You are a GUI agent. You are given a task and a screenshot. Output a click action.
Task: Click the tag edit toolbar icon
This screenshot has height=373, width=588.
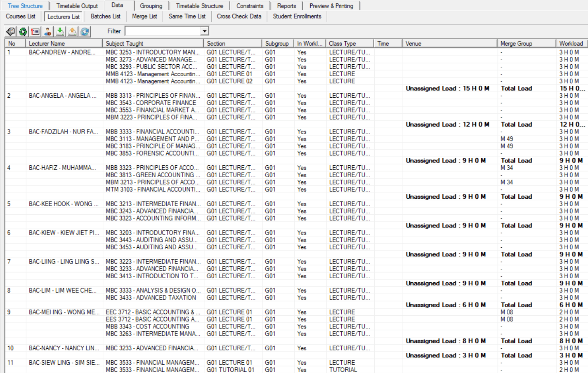click(x=10, y=31)
